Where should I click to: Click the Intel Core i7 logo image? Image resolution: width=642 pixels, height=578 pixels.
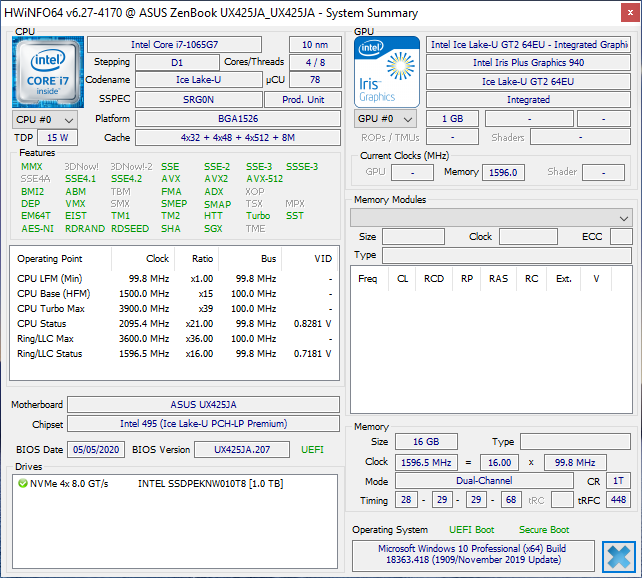[48, 72]
